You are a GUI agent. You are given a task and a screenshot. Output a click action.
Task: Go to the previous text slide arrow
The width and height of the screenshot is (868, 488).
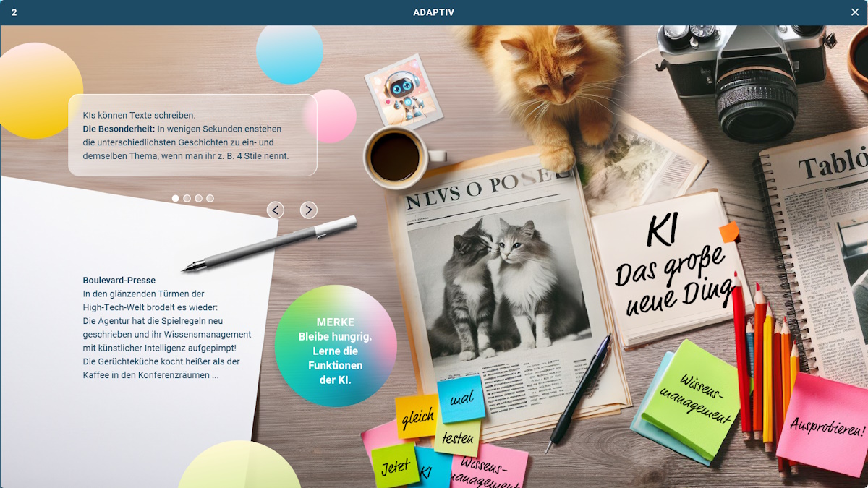[276, 210]
